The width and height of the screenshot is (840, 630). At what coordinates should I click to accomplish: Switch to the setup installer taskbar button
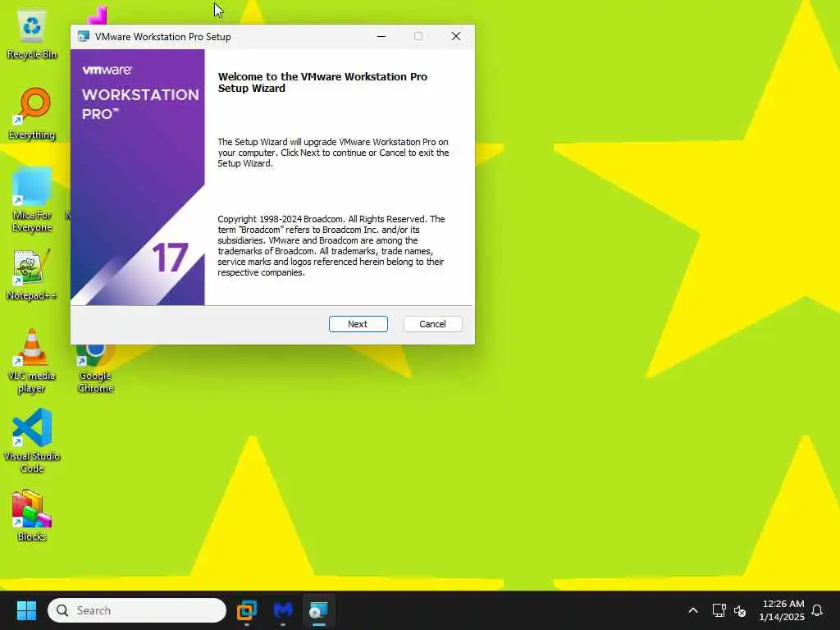point(319,610)
